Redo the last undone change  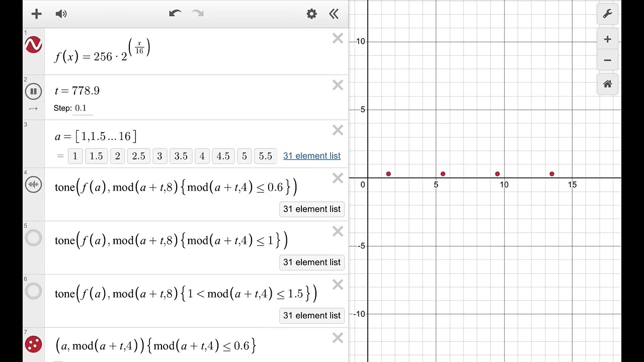click(198, 14)
